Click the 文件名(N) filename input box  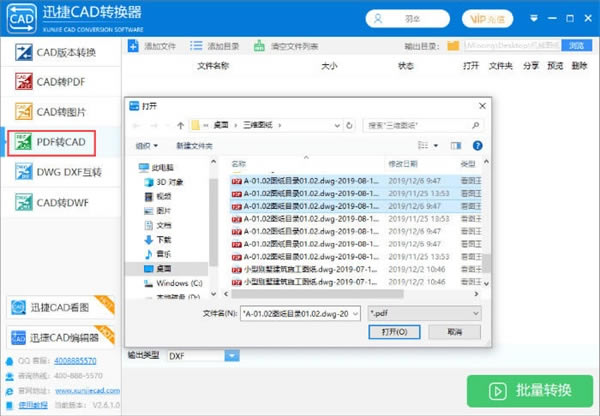(x=300, y=314)
